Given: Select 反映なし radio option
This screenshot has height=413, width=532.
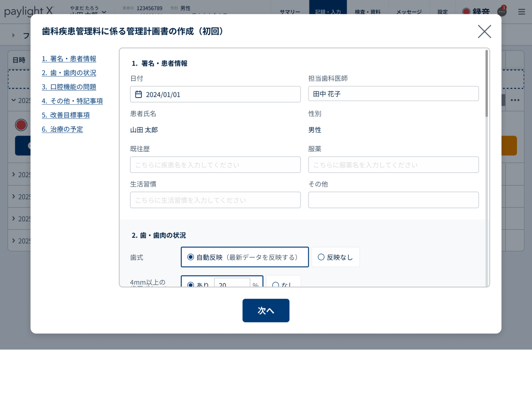Looking at the screenshot, I should (x=321, y=257).
